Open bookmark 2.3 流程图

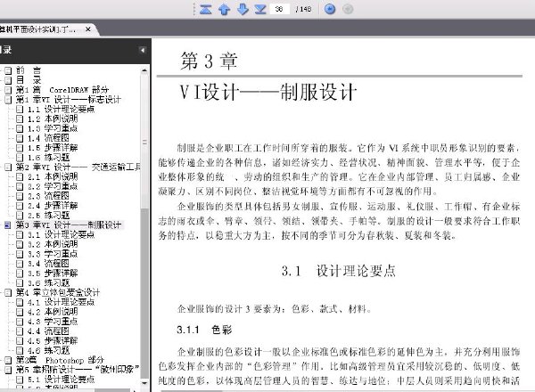(48, 196)
